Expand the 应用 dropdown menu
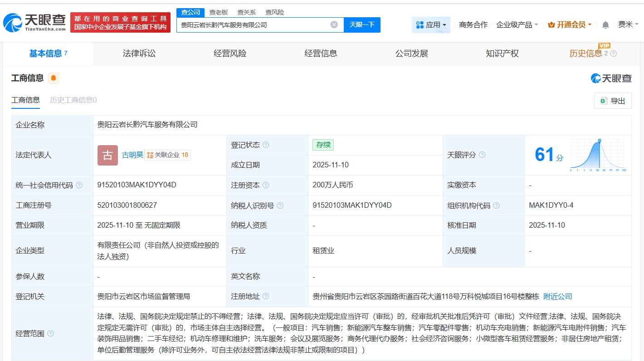Image resolution: width=644 pixels, height=361 pixels. [431, 25]
